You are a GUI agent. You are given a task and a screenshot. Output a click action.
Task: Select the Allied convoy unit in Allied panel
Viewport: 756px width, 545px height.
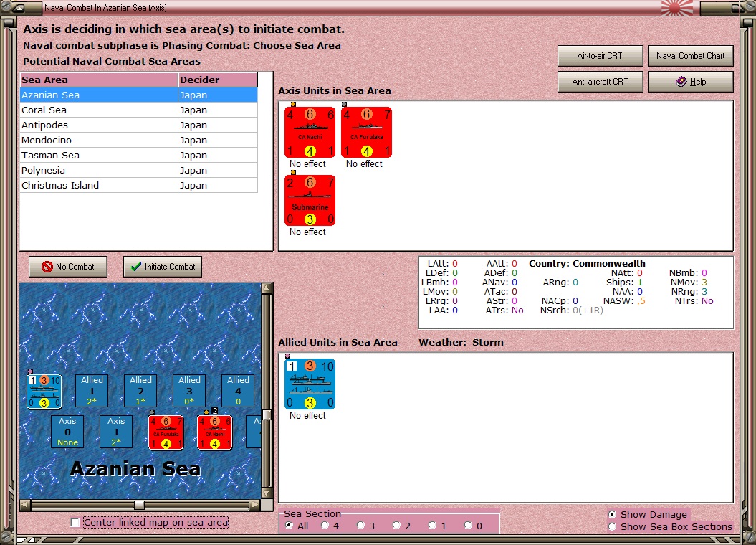tap(310, 384)
